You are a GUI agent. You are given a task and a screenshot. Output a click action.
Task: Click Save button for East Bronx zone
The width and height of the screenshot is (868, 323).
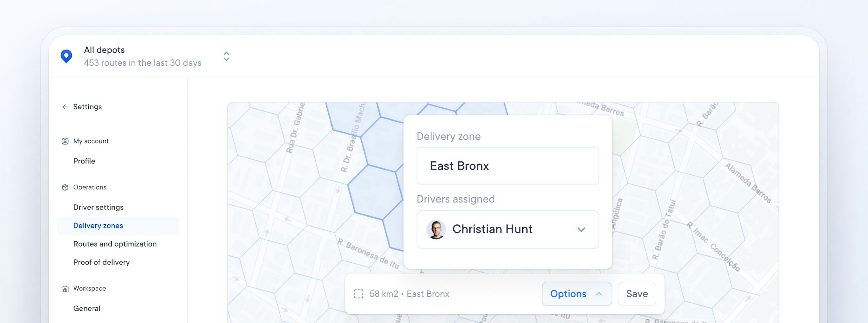(x=637, y=294)
